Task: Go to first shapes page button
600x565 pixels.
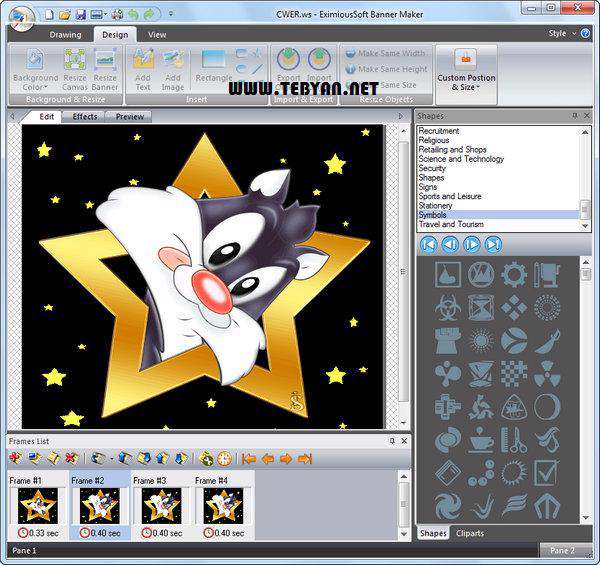Action: (429, 244)
